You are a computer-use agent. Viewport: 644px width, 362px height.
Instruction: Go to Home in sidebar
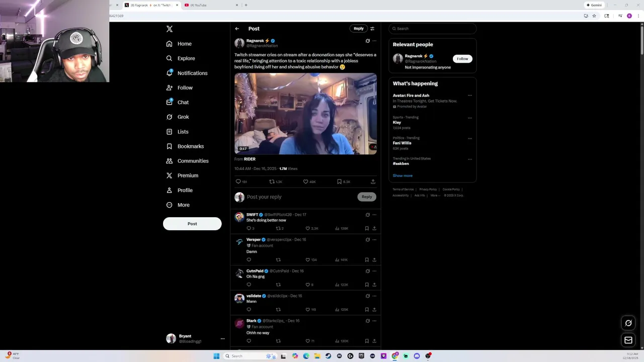179,44
